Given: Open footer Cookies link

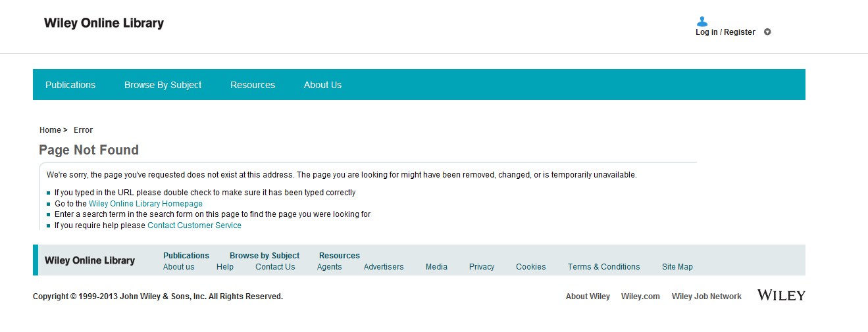Looking at the screenshot, I should tap(531, 267).
